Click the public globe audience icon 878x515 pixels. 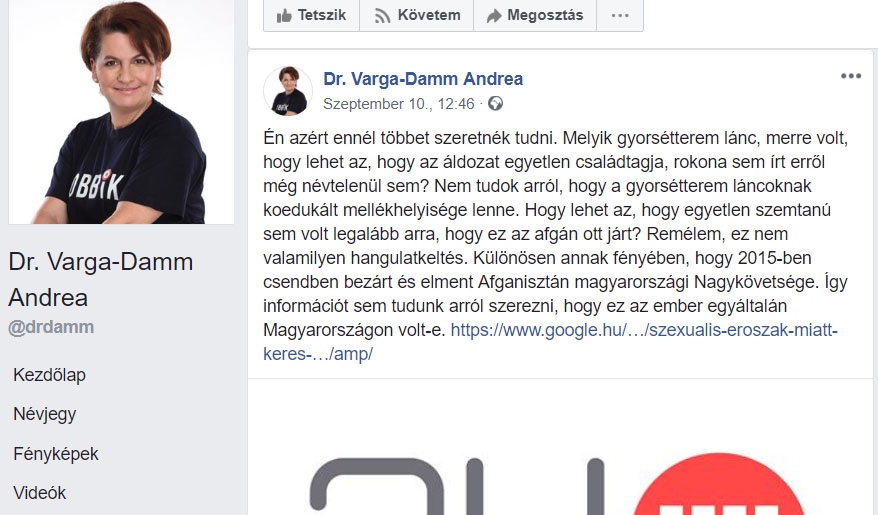tap(495, 104)
